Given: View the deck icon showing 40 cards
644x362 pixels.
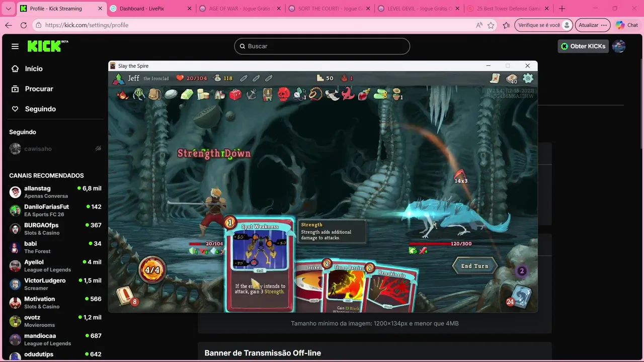Looking at the screenshot, I should pos(512,78).
